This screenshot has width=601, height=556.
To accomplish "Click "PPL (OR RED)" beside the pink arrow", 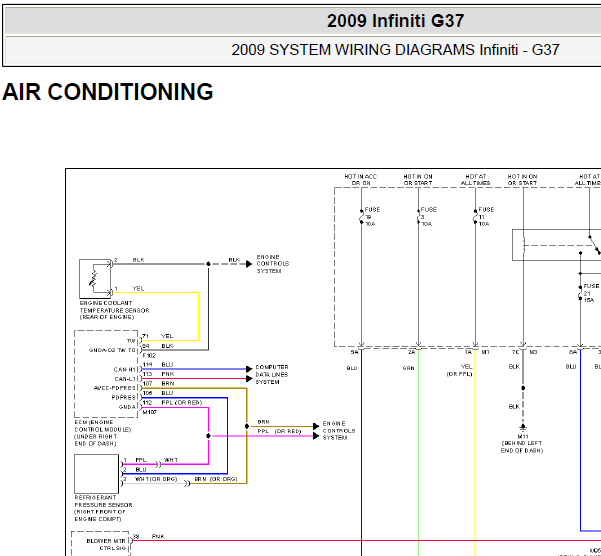I will 279,431.
